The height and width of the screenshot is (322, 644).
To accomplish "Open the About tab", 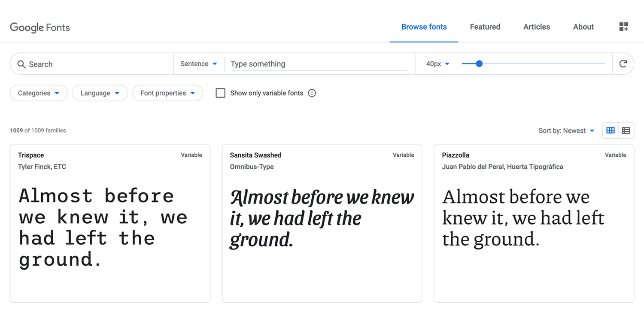I will (x=583, y=27).
